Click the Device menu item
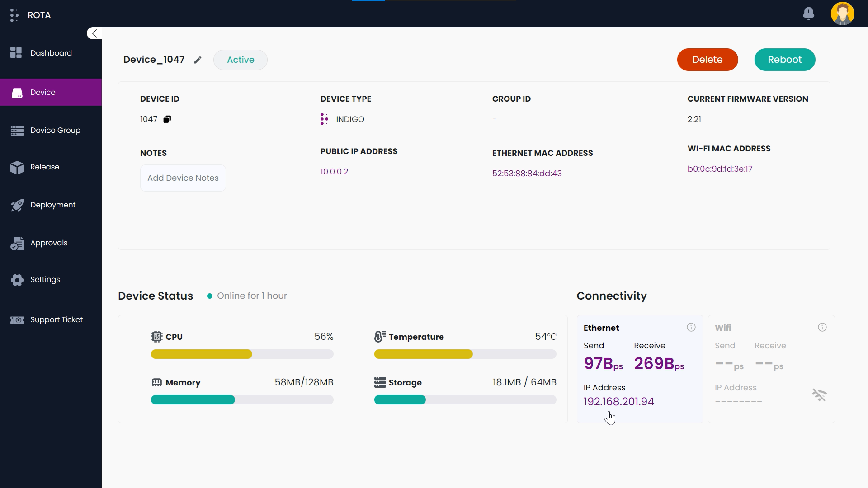868x488 pixels. tap(51, 92)
